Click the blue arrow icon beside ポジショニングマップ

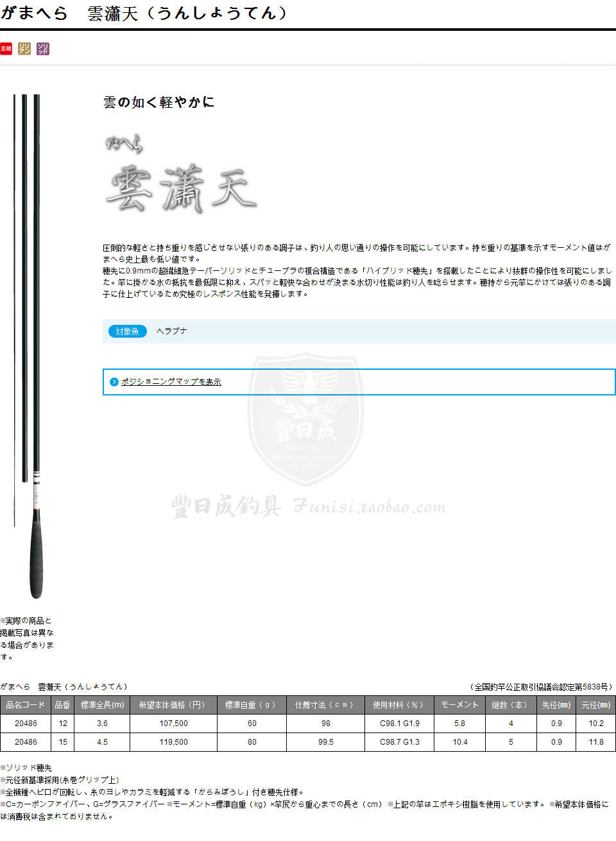pos(114,381)
